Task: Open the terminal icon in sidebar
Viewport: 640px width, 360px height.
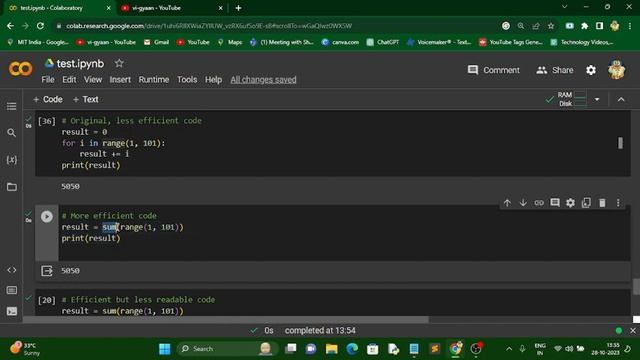Action: pyautogui.click(x=11, y=311)
